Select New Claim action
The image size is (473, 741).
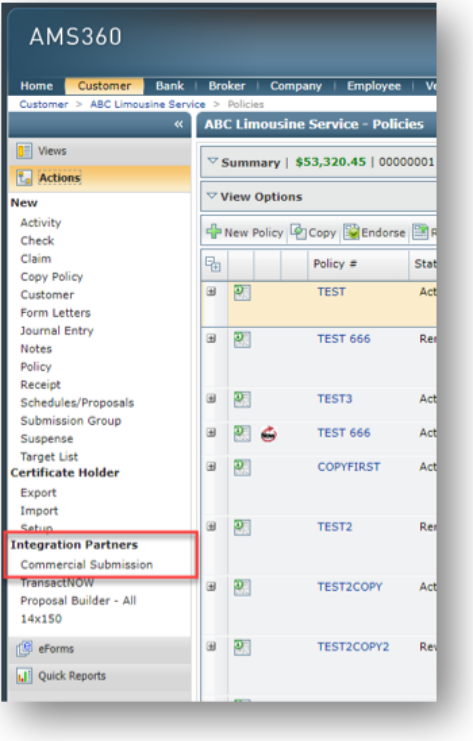(x=35, y=258)
